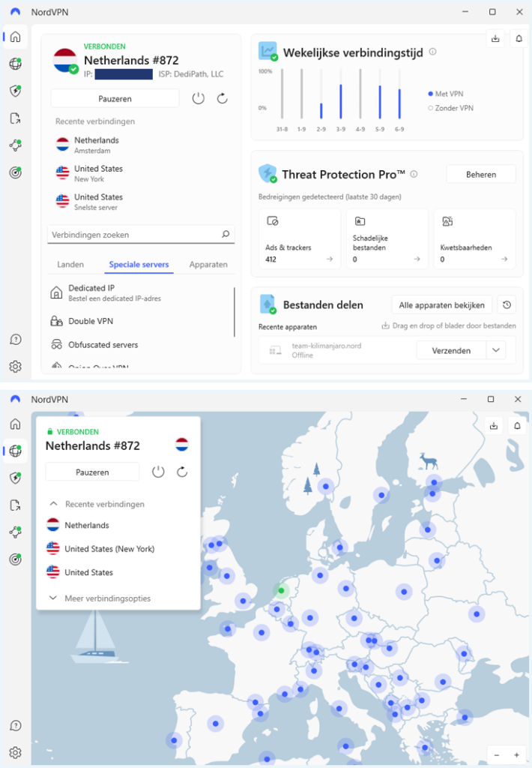Click Met VPN legend entry
This screenshot has width=532, height=768.
click(446, 94)
